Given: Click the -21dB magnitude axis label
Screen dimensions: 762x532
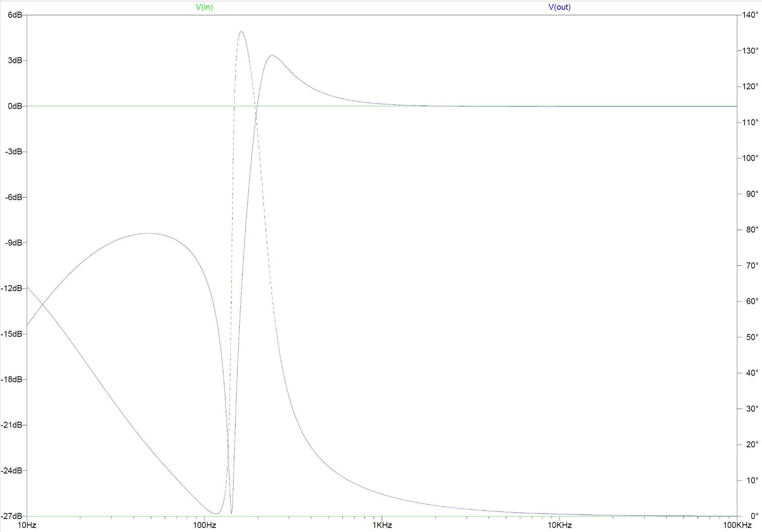Looking at the screenshot, I should click(12, 425).
